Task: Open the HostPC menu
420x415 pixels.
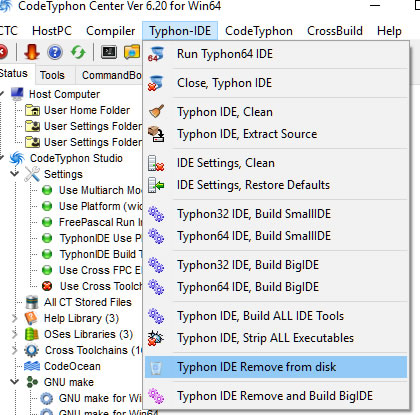Action: 52,31
